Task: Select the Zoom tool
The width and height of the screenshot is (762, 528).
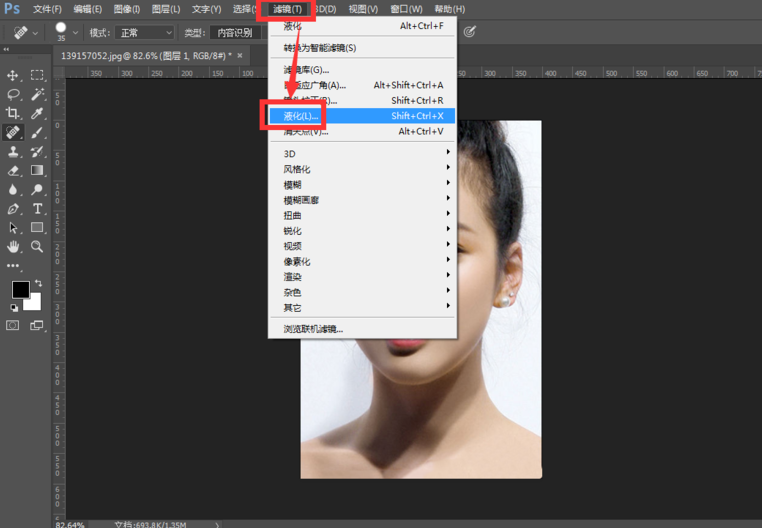Action: [37, 246]
